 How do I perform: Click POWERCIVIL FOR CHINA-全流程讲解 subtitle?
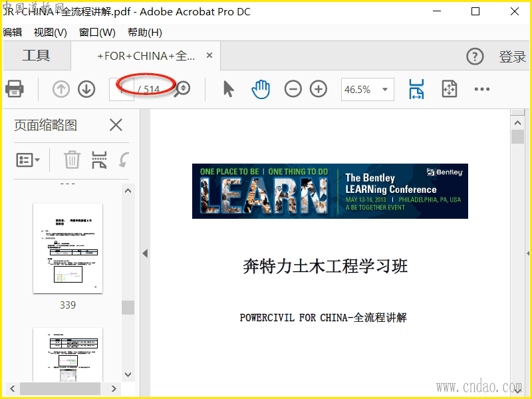click(323, 318)
